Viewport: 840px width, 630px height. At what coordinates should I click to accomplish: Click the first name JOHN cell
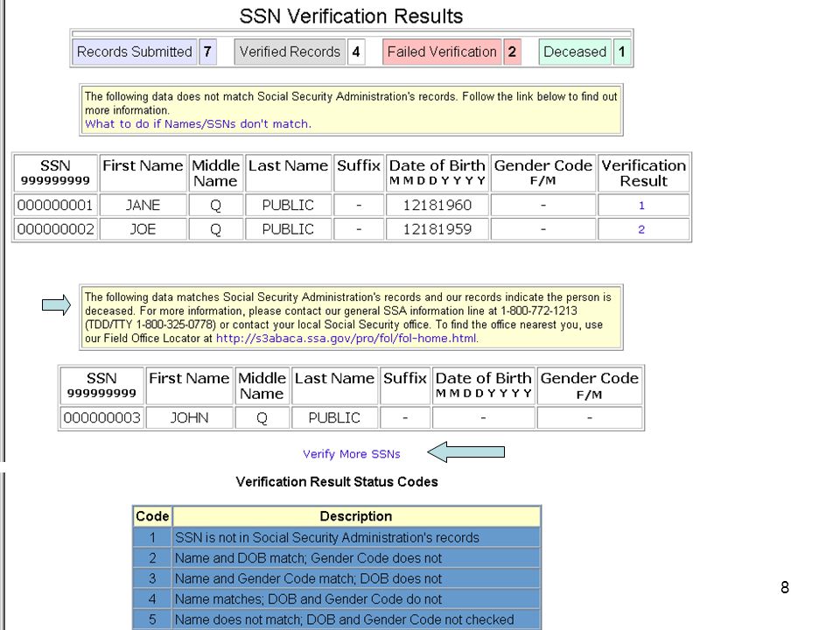click(x=189, y=418)
